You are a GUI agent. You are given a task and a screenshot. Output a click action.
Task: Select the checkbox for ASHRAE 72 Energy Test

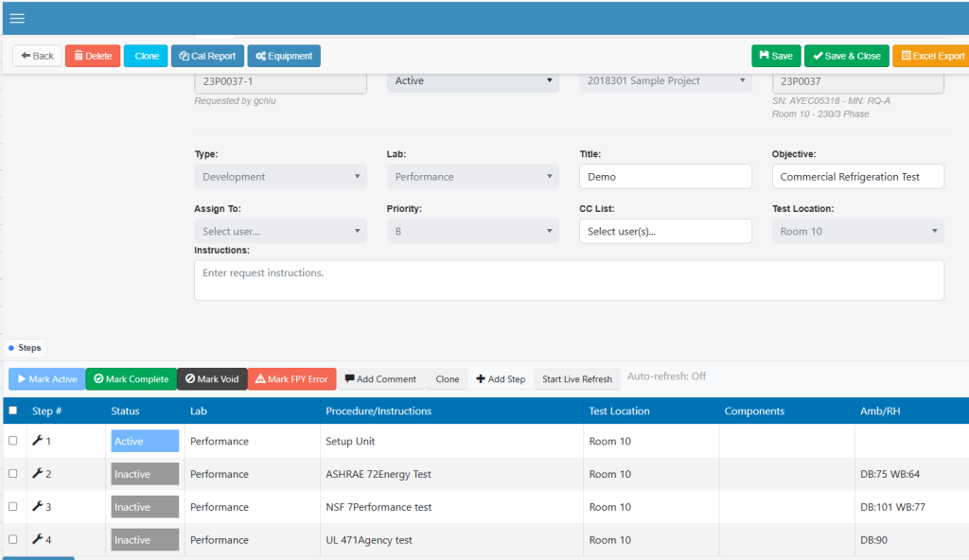(13, 474)
